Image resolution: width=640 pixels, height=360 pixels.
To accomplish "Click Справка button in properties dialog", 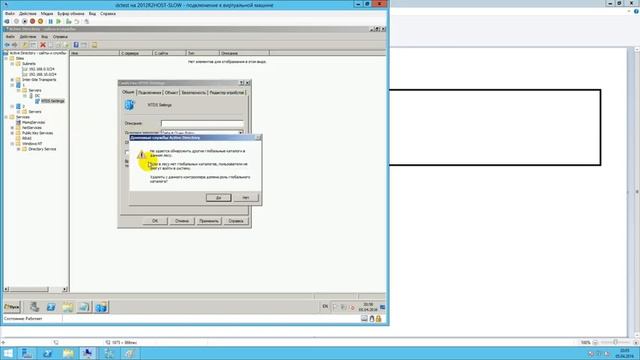I will pyautogui.click(x=236, y=221).
